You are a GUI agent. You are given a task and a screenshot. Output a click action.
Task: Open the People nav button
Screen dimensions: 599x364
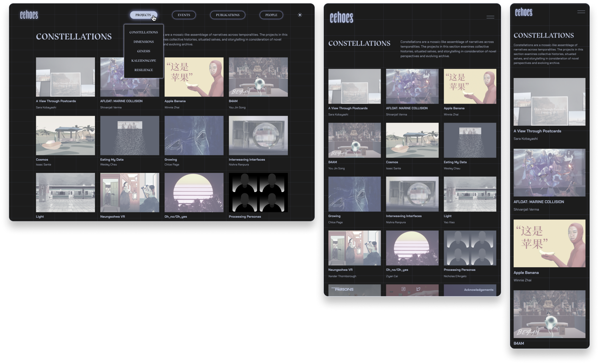[271, 15]
